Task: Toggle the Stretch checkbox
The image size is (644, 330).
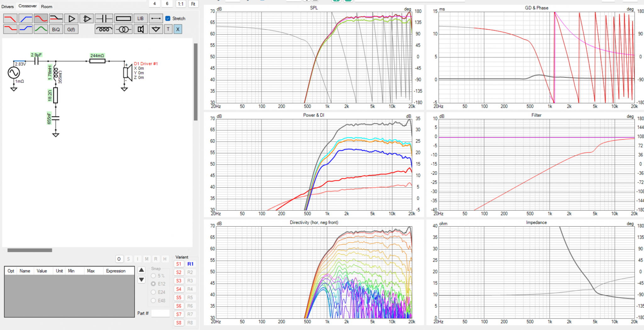Action: click(168, 19)
